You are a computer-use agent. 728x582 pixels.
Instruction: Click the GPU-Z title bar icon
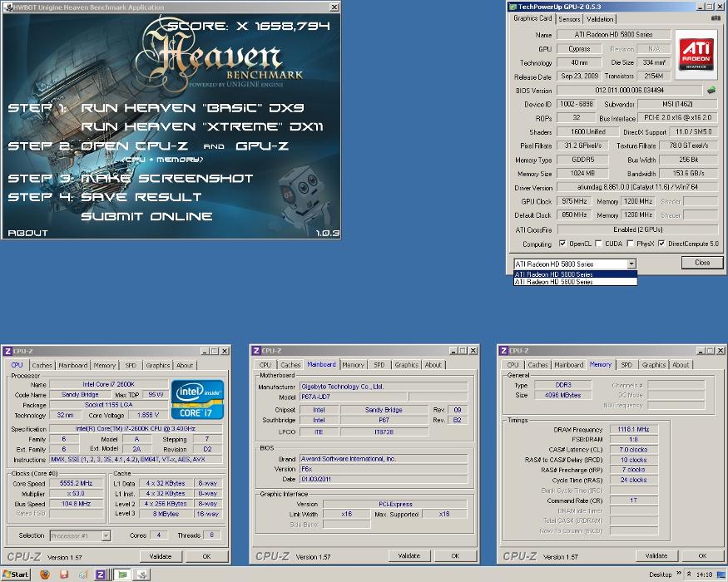[x=513, y=7]
